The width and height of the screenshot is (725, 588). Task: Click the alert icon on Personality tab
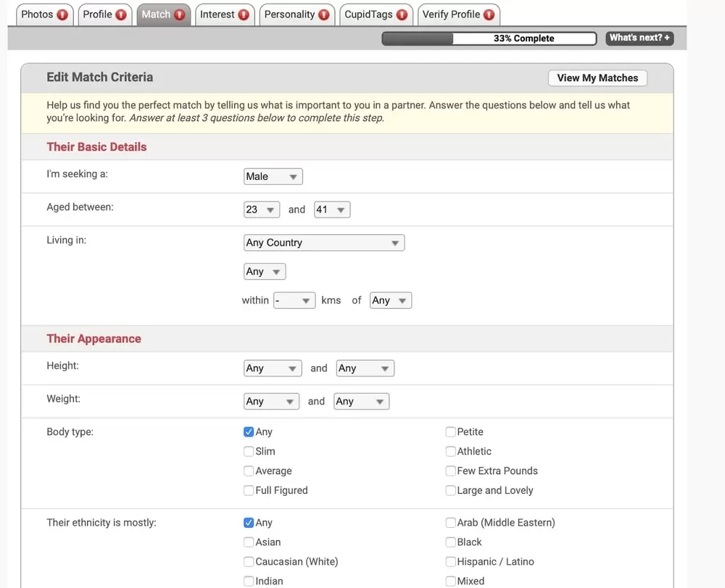click(323, 15)
